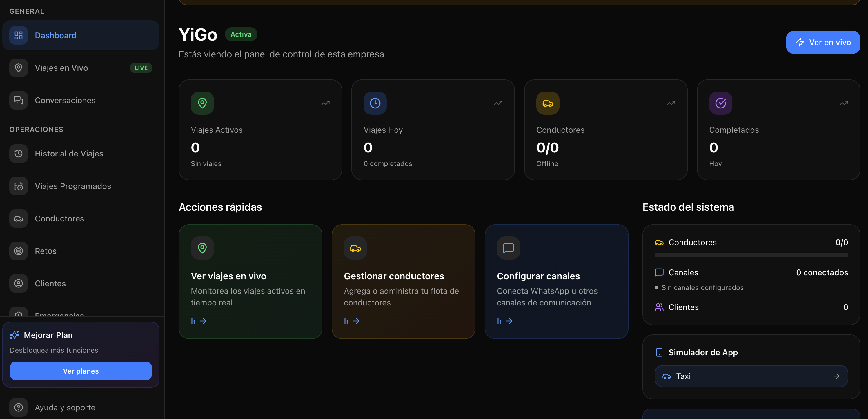Click trend arrow in Conductores stat card
The height and width of the screenshot is (419, 868).
(671, 103)
